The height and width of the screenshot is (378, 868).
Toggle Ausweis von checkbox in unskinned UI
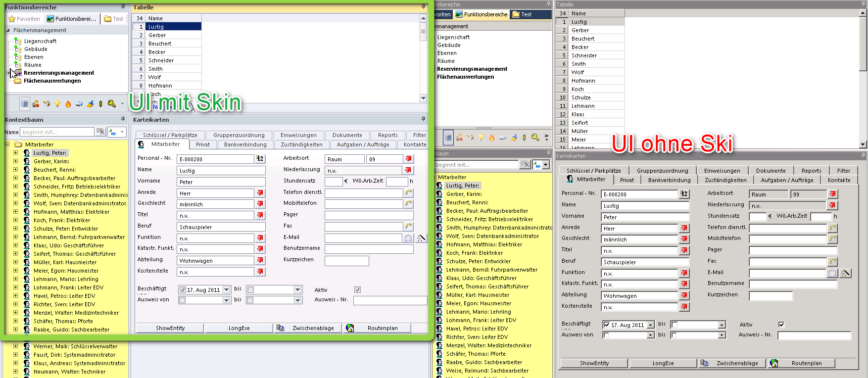pos(607,335)
